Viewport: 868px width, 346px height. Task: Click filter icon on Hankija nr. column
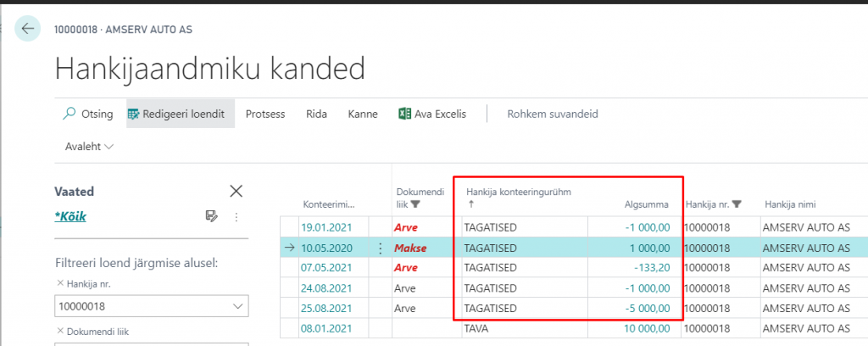[x=737, y=204]
